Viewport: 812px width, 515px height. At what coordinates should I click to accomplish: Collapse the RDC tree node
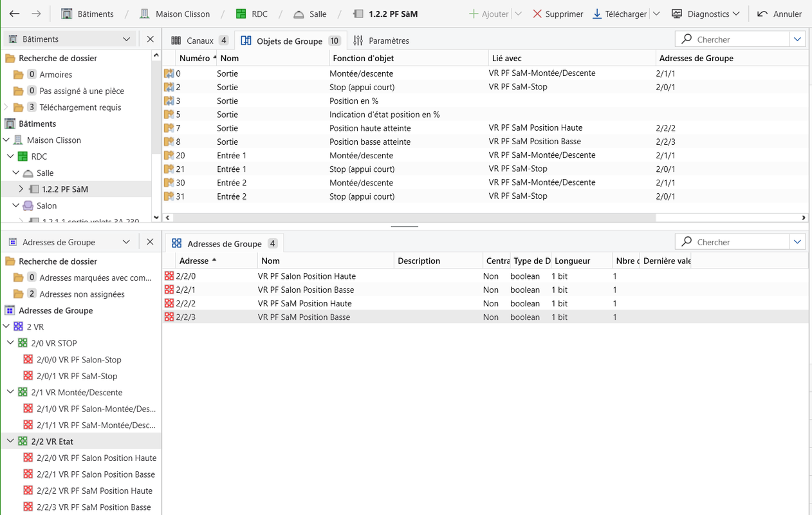[11, 156]
